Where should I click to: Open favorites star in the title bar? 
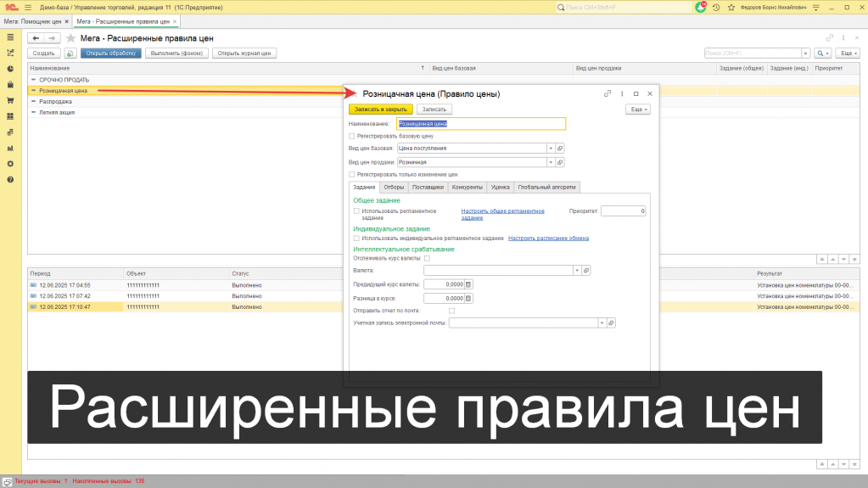tap(731, 7)
